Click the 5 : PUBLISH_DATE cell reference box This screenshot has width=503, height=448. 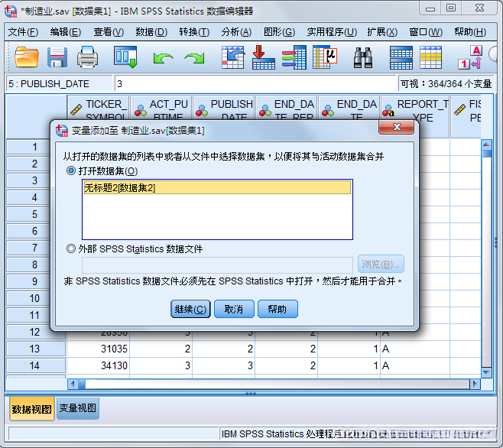[60, 84]
